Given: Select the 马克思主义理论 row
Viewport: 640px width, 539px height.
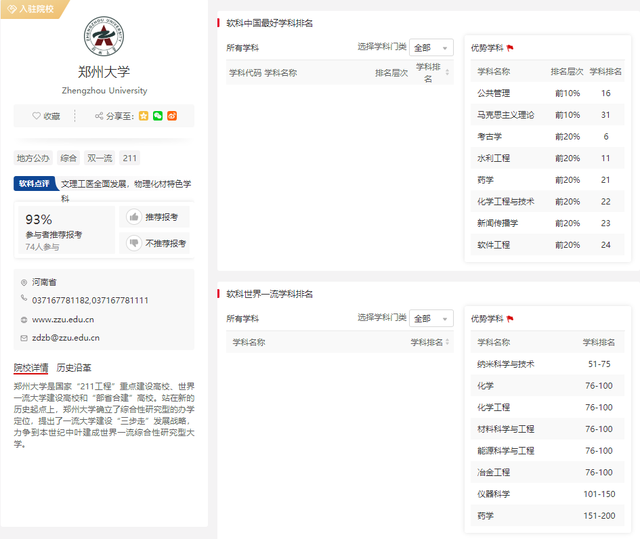Looking at the screenshot, I should click(x=547, y=115).
